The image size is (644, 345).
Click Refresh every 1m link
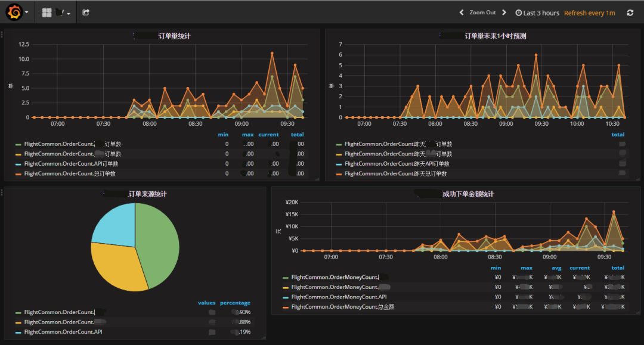589,13
